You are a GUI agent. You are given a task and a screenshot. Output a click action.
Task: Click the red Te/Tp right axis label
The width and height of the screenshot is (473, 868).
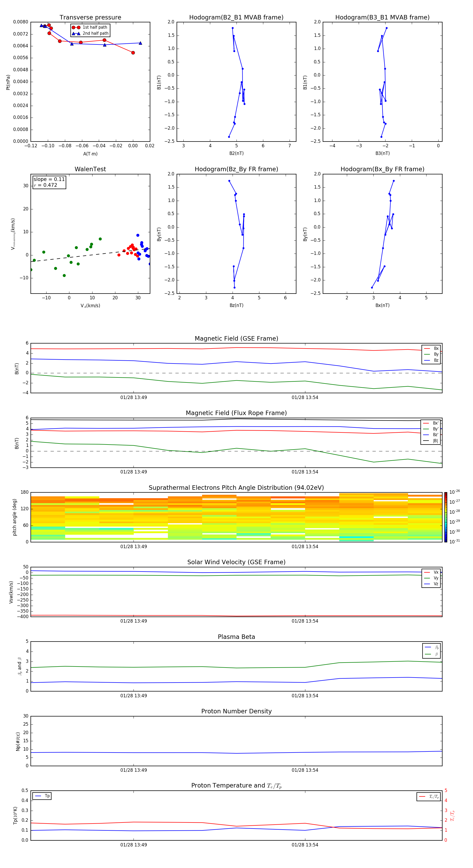tap(453, 816)
